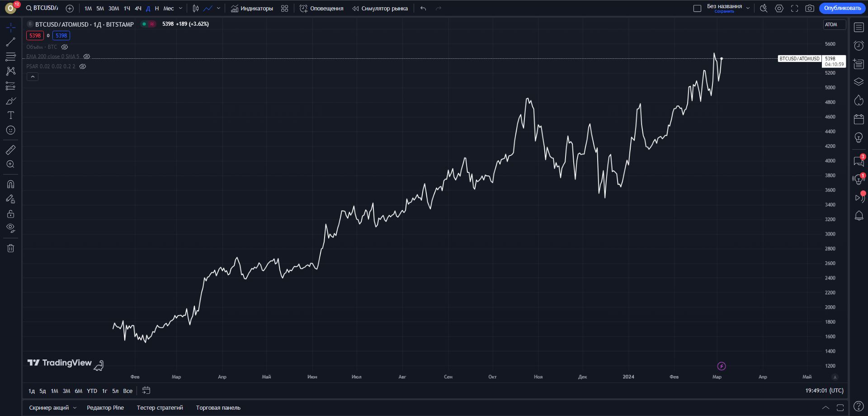The height and width of the screenshot is (416, 868).
Task: Open the help center question mark
Action: click(x=859, y=406)
